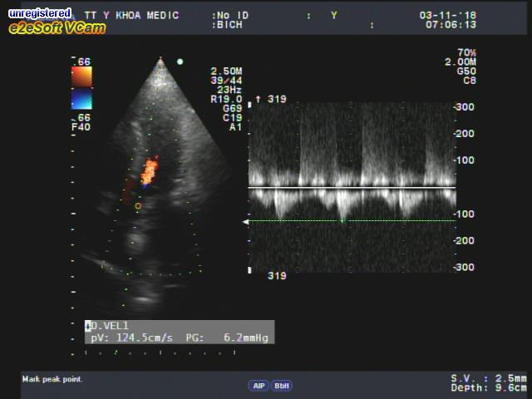
Task: Select the D.VEL1 measurement label
Action: coord(111,326)
